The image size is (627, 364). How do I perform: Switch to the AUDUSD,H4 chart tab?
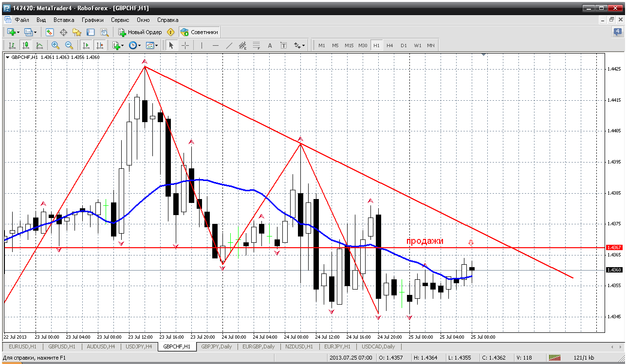click(x=100, y=346)
